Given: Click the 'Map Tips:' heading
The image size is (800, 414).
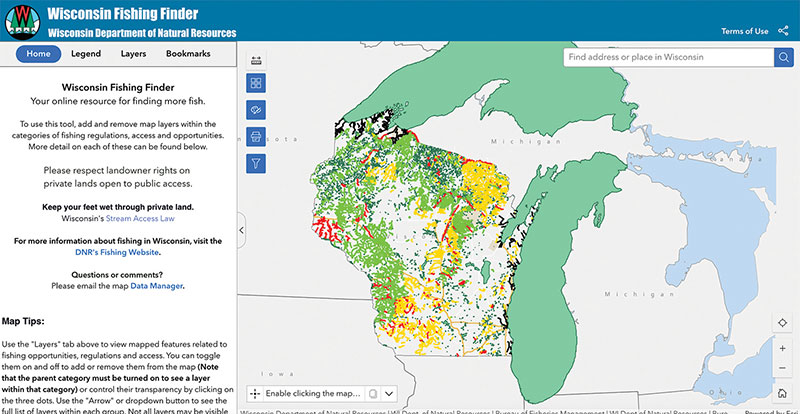Looking at the screenshot, I should click(22, 322).
